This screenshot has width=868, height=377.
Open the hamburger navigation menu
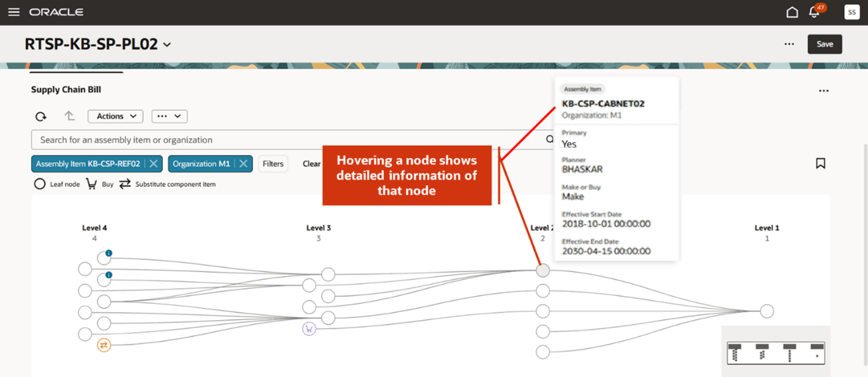(13, 12)
